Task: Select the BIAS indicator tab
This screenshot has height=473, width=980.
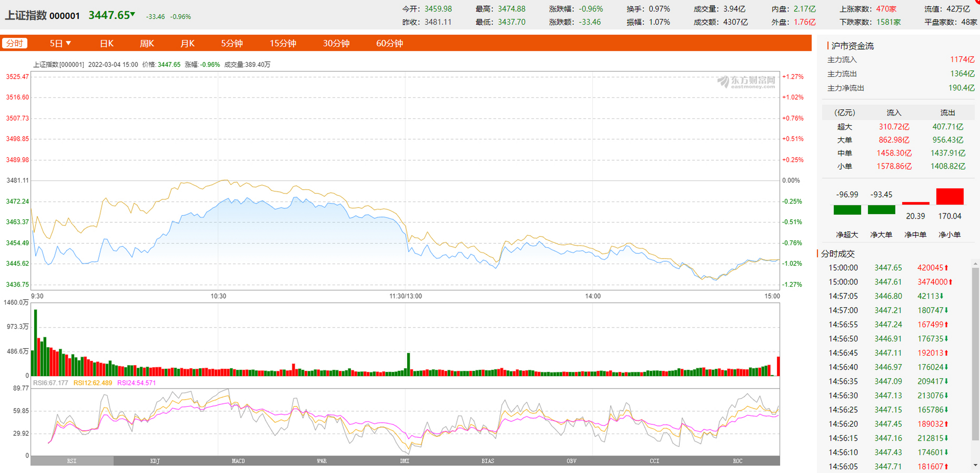Action: click(x=488, y=461)
